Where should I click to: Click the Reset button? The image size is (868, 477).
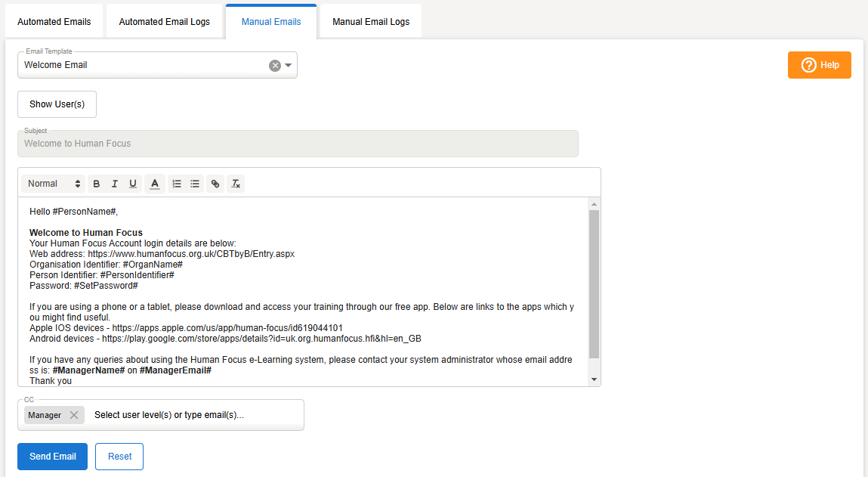pyautogui.click(x=119, y=457)
